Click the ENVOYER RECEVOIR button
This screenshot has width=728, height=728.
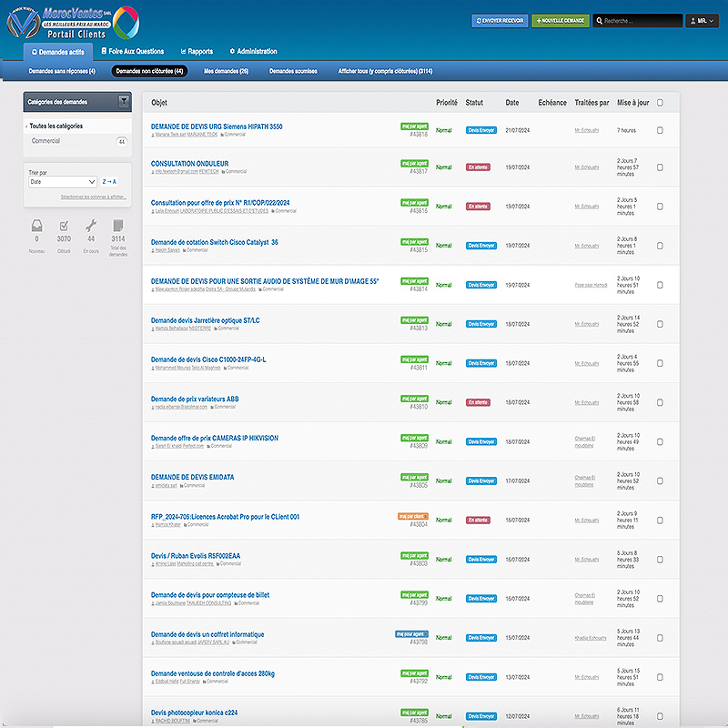tap(499, 20)
